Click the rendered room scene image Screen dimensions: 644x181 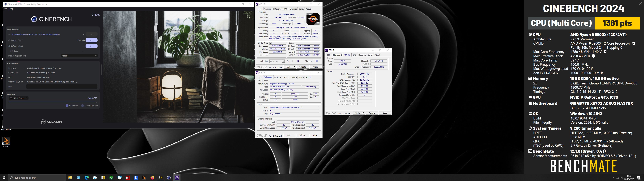tap(178, 67)
